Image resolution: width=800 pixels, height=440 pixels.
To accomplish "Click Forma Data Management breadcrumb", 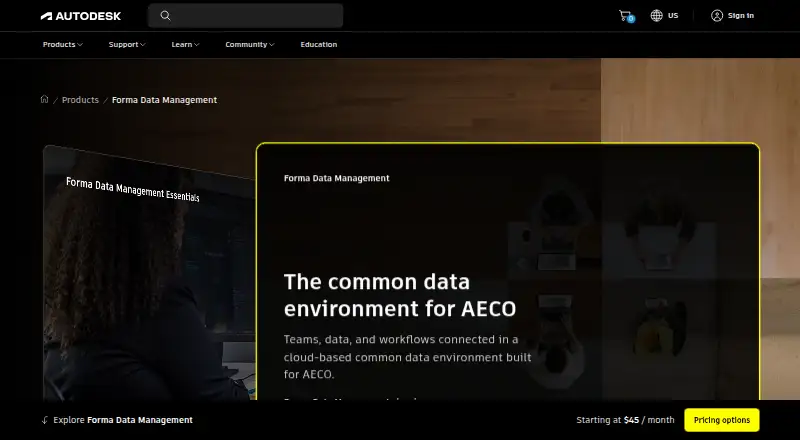I will [164, 100].
